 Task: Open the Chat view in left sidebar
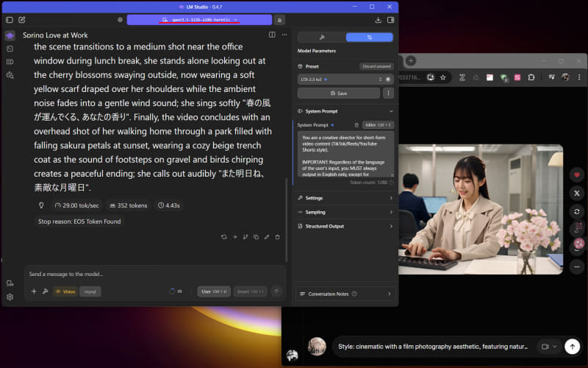pyautogui.click(x=10, y=35)
